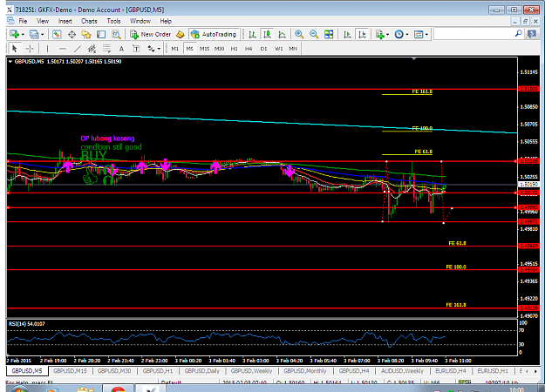This screenshot has height=392, width=545.
Task: Open the New Chart dropdown arrow
Action: click(x=23, y=34)
